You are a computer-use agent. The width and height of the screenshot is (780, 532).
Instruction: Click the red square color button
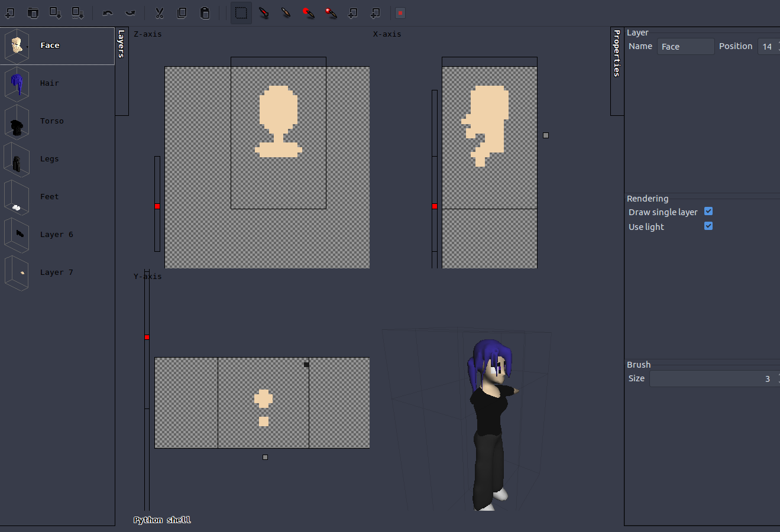coord(400,13)
